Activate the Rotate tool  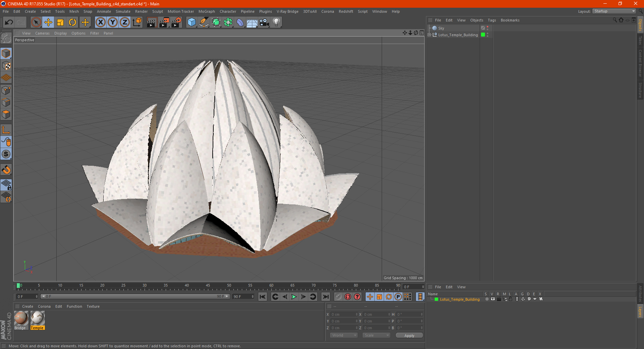72,22
